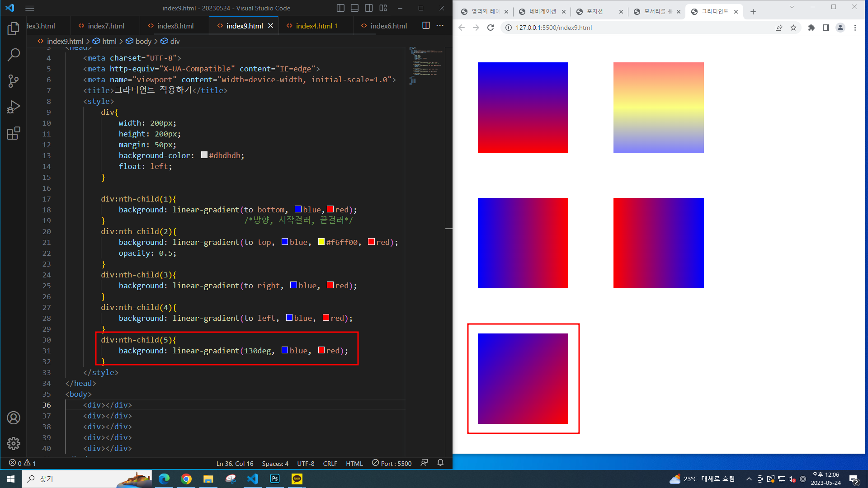Click the Accounts icon in activity bar
This screenshot has width=868, height=488.
(x=14, y=418)
